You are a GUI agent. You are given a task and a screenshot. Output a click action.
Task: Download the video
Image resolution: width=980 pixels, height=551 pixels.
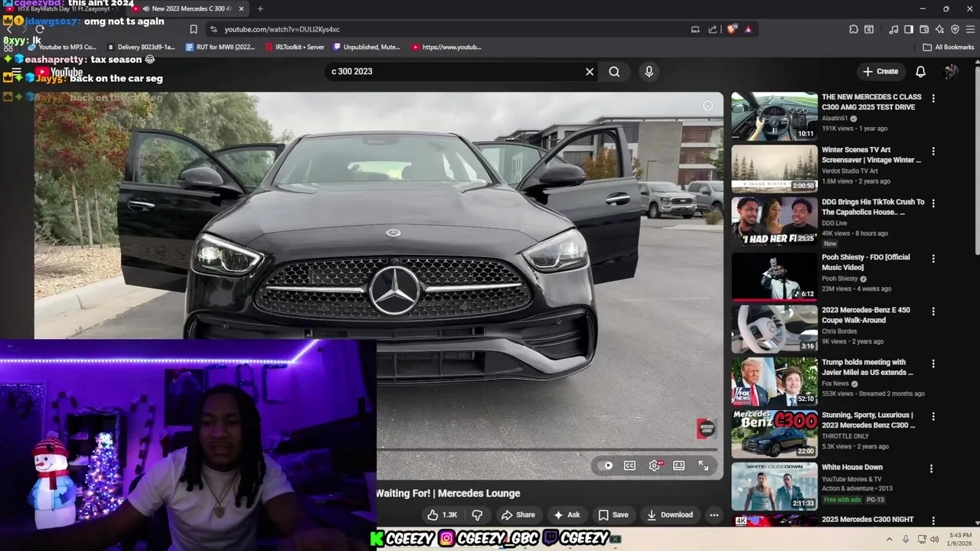(x=669, y=515)
